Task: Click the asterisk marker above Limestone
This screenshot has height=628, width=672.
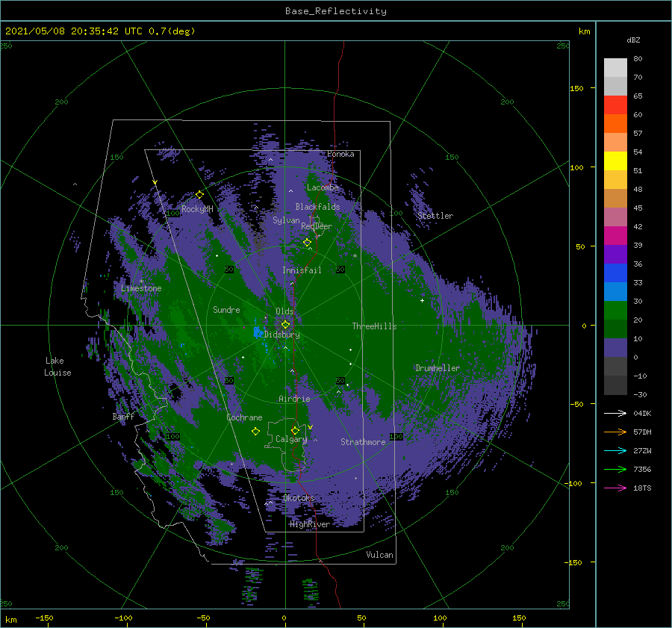Action: (x=141, y=282)
